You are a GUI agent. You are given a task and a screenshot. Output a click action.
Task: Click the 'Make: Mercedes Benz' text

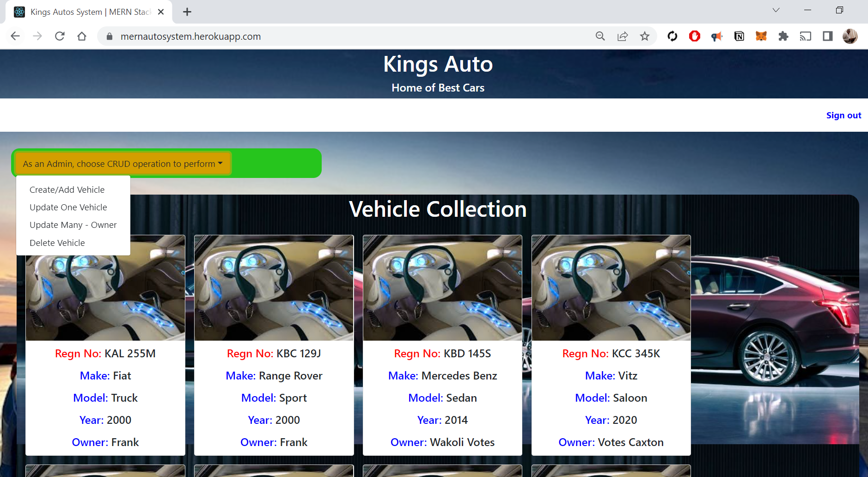(x=443, y=376)
